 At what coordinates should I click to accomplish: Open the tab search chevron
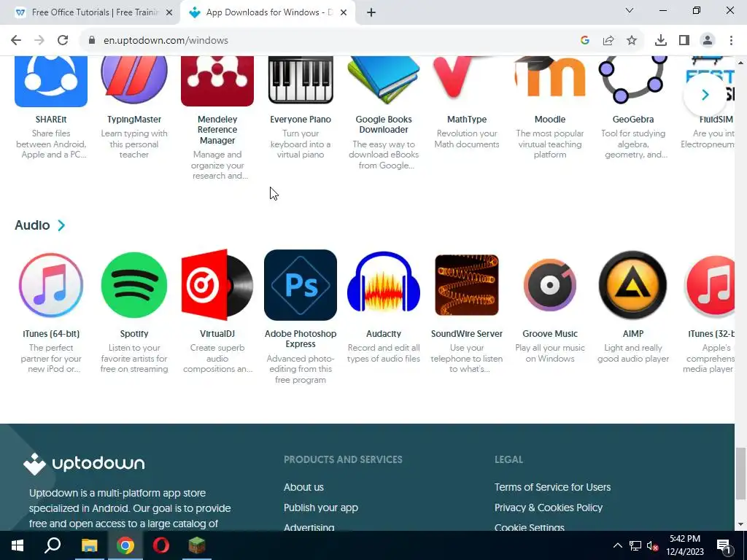(x=630, y=10)
